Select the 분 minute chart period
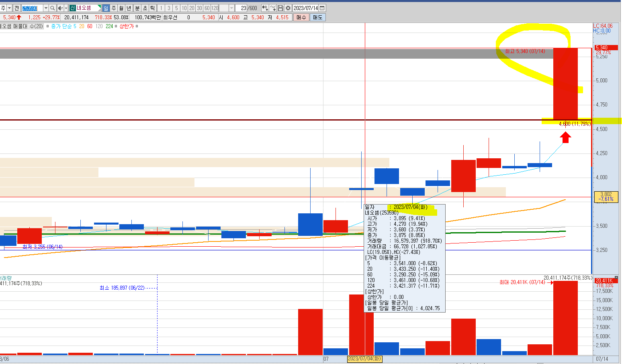Screen dimensions: 622x364 point(137,8)
